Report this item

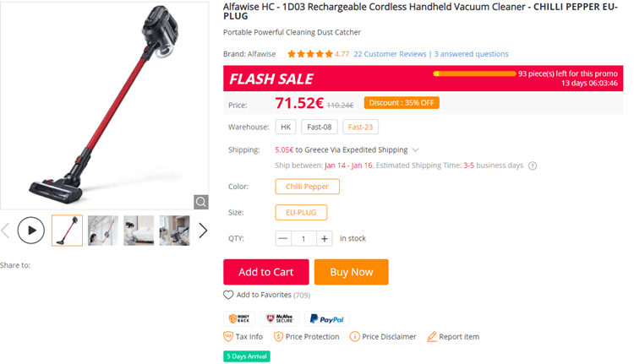(x=453, y=336)
